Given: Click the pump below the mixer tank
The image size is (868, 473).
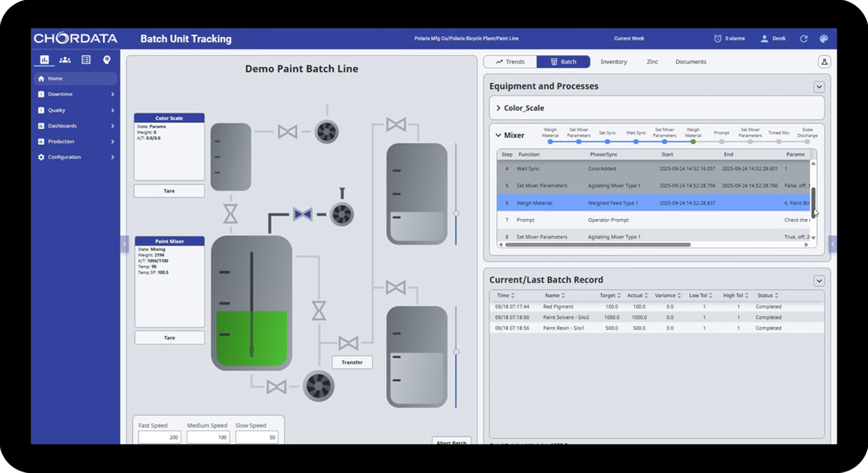Looking at the screenshot, I should (x=319, y=386).
